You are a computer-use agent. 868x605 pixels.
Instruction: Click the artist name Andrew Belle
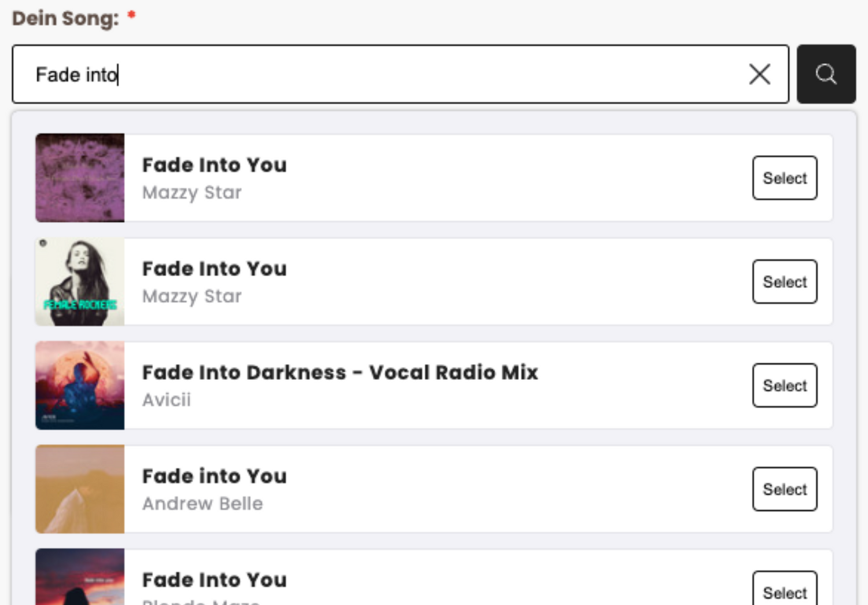pos(203,504)
